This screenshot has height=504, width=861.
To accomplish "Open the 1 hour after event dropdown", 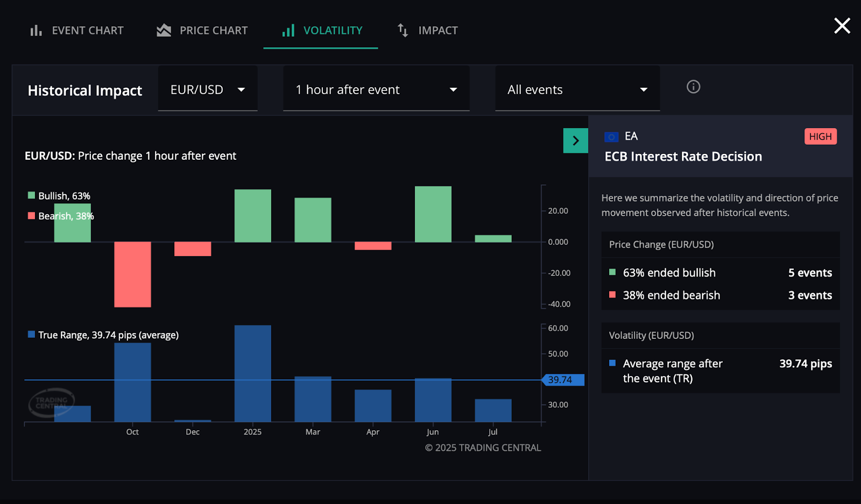I will [x=376, y=90].
